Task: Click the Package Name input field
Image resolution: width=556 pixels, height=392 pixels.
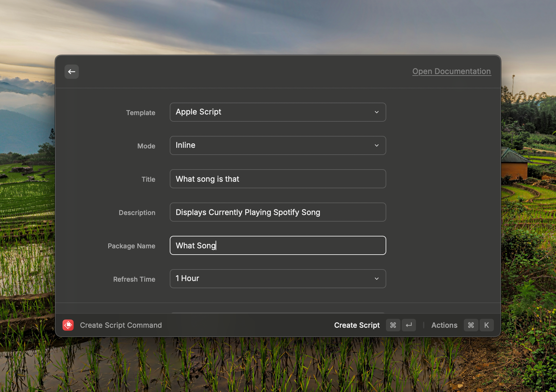Action: pyautogui.click(x=277, y=245)
